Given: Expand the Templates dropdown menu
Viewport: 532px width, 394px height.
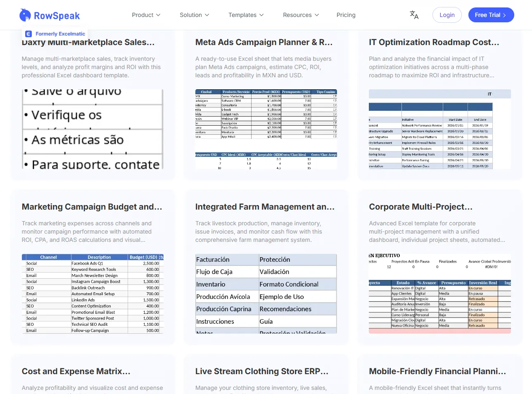Looking at the screenshot, I should (246, 15).
